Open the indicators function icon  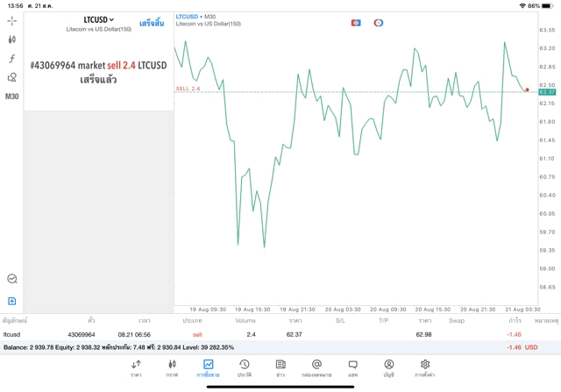click(11, 59)
